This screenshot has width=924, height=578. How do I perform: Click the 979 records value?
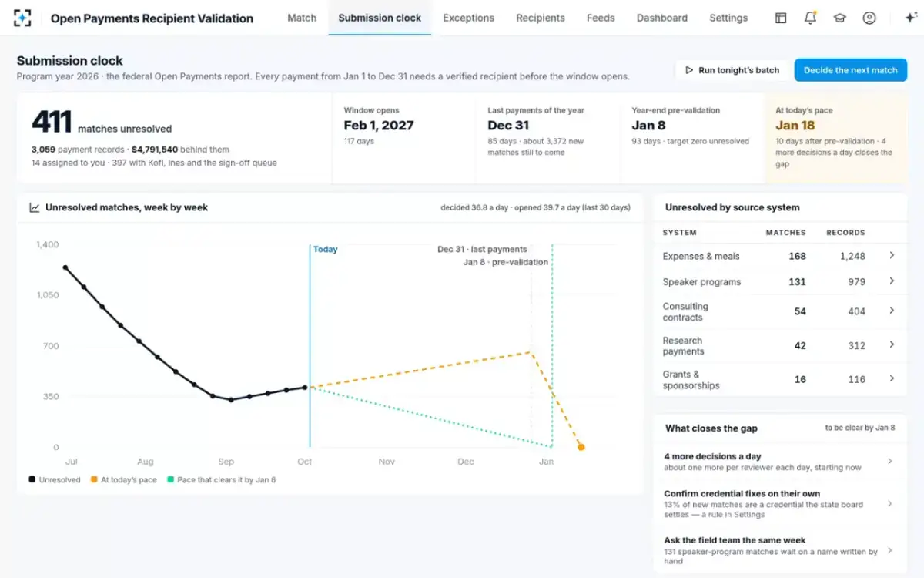(x=856, y=282)
